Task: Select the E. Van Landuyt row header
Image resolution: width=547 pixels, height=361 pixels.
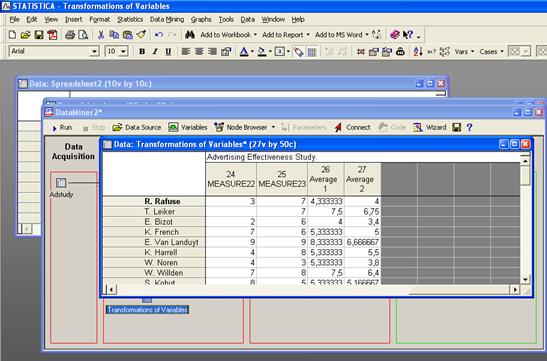Action: (154, 242)
